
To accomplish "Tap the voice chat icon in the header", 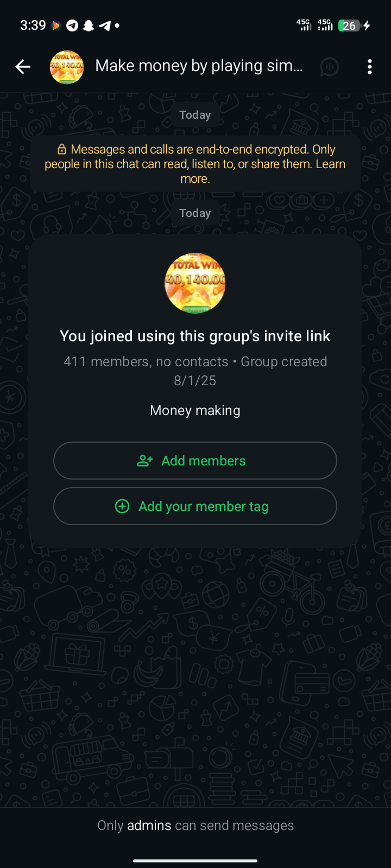I will 329,67.
